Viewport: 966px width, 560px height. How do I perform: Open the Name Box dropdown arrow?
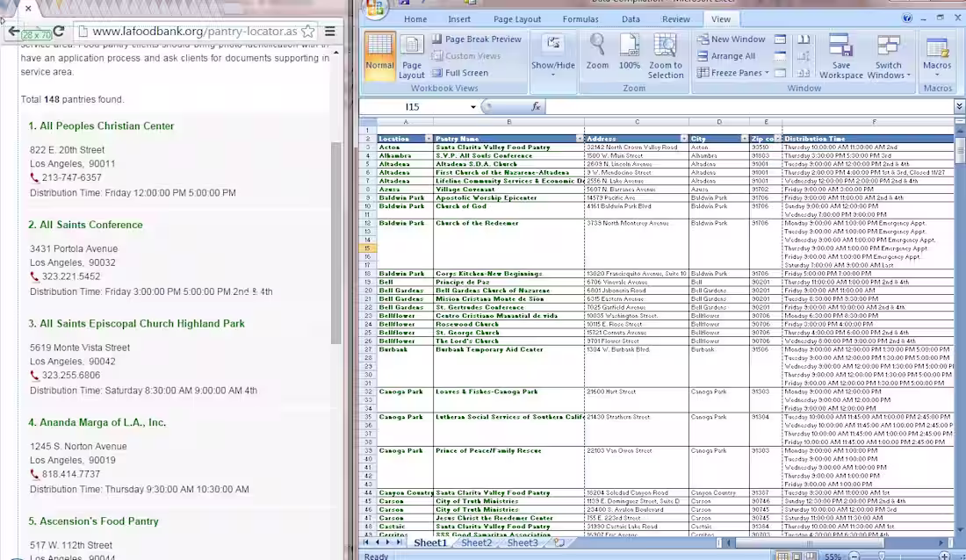click(473, 106)
